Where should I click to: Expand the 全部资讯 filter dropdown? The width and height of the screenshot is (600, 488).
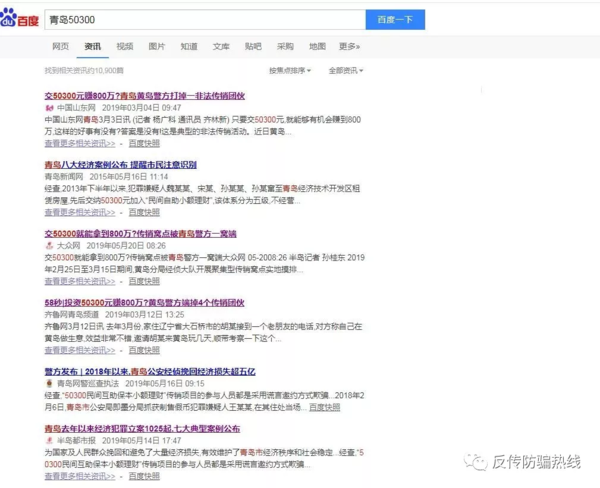click(x=346, y=71)
